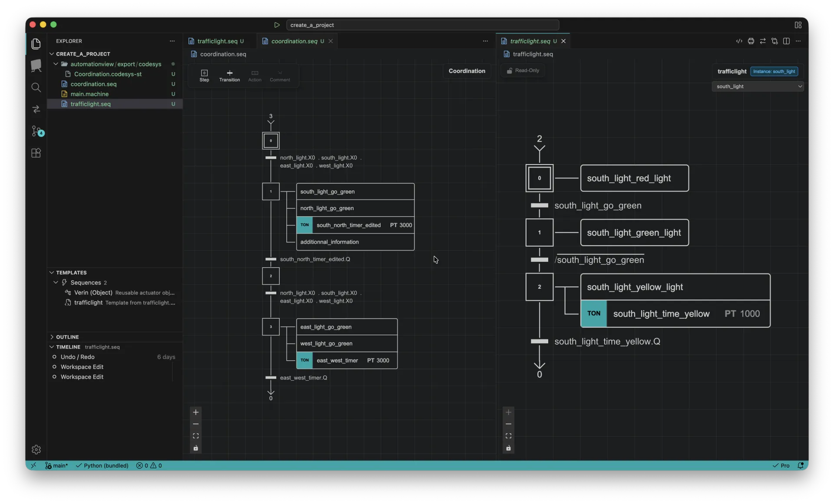
Task: Click the Coordination label button
Action: coord(467,71)
